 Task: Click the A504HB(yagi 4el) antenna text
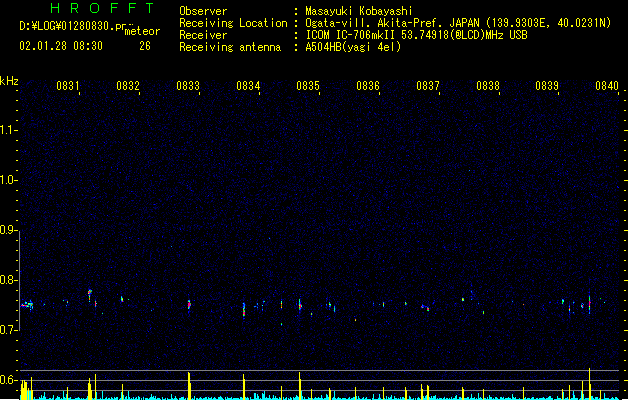353,47
